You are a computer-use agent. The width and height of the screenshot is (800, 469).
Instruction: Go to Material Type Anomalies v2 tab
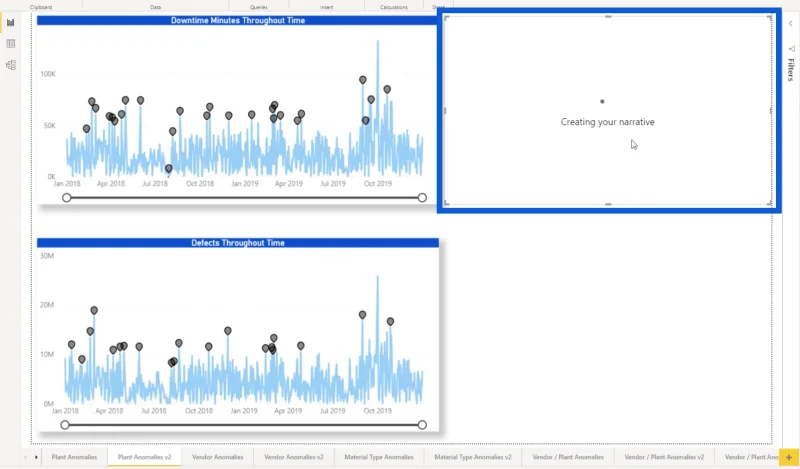472,457
